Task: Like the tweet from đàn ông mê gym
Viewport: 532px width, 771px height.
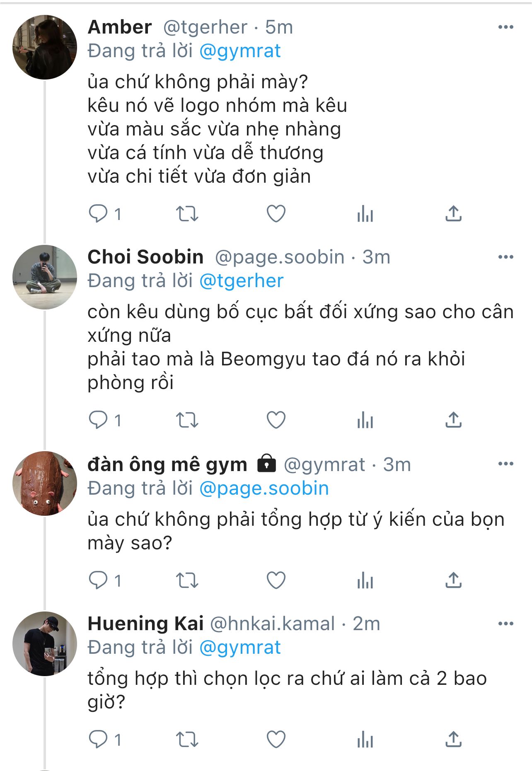Action: pos(276,580)
